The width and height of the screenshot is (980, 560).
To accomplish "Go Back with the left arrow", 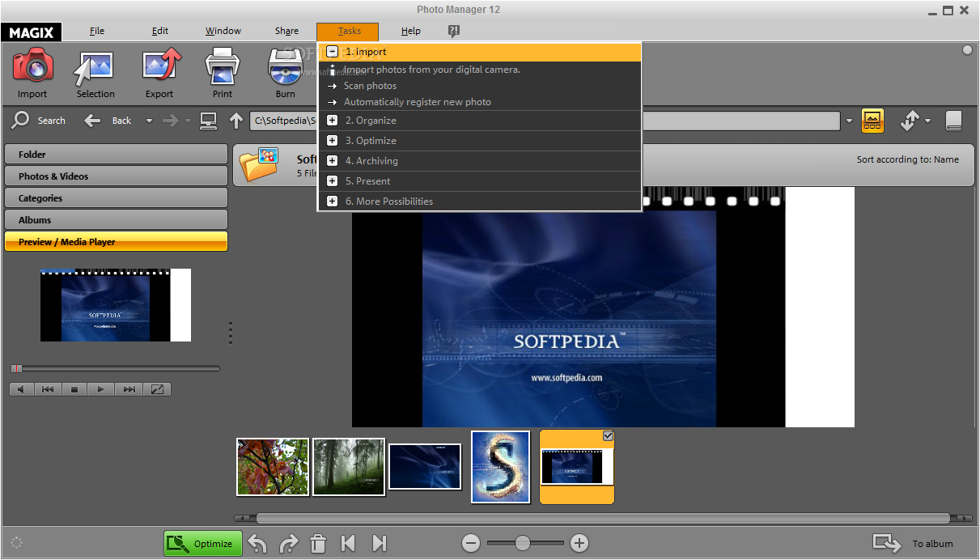I will click(x=93, y=121).
